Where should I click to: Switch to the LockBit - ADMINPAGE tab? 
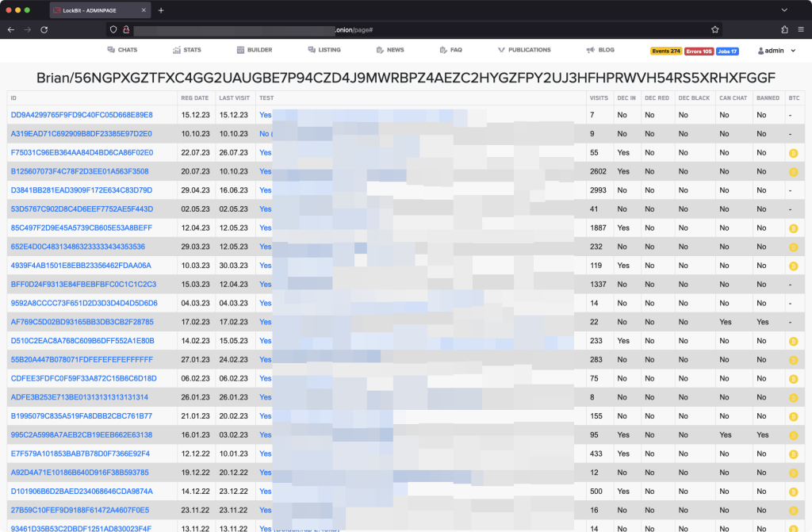[99, 10]
